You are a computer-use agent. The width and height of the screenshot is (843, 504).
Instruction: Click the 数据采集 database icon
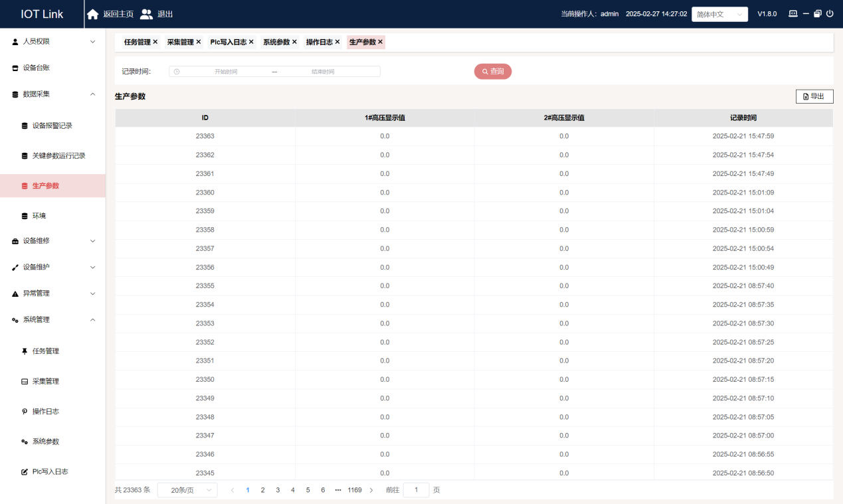coord(15,94)
